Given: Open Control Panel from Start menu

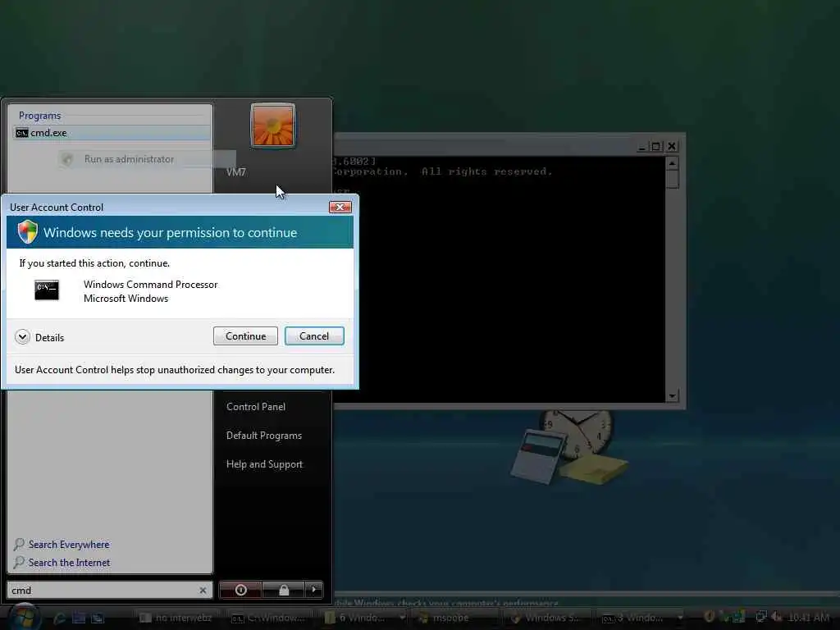Looking at the screenshot, I should point(256,407).
